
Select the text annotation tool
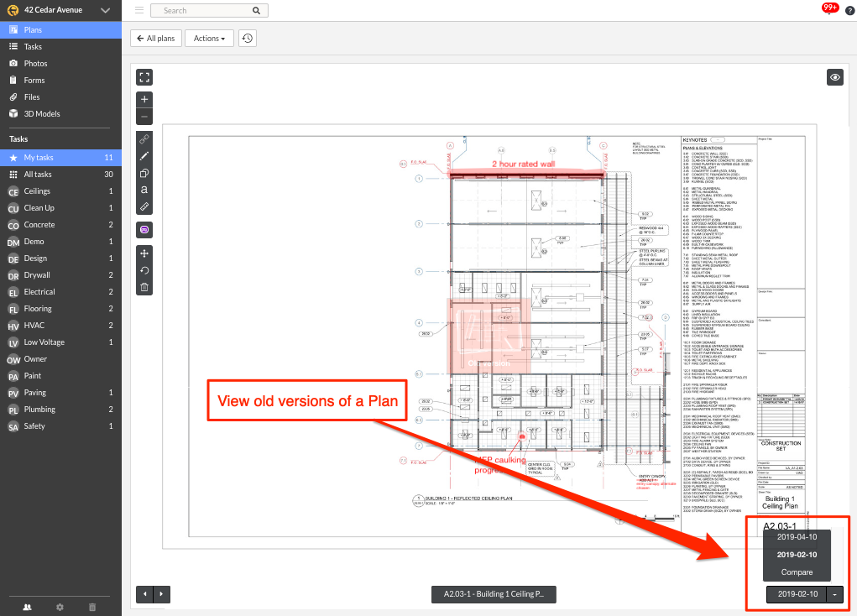(x=144, y=191)
